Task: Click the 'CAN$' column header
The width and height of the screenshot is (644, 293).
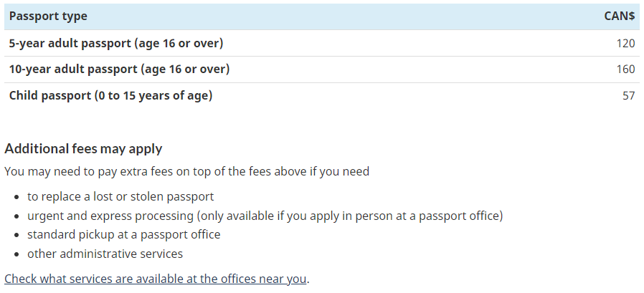Action: pyautogui.click(x=620, y=16)
